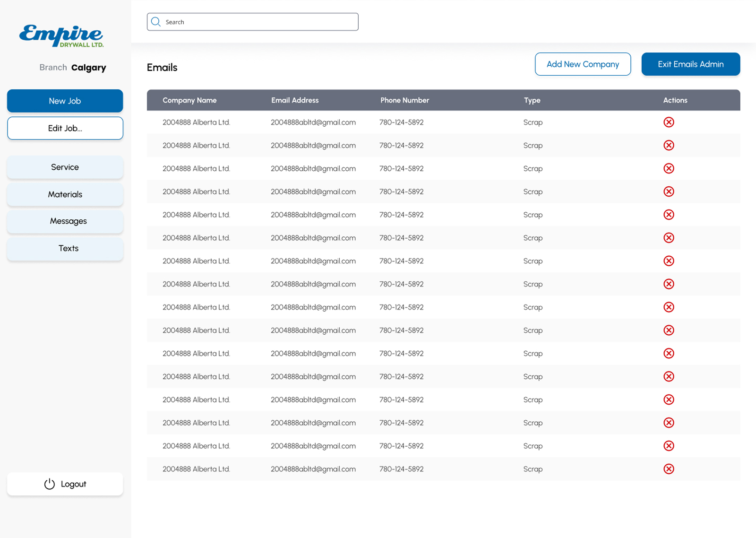
Task: Click Logout at the bottom
Action: tap(73, 484)
